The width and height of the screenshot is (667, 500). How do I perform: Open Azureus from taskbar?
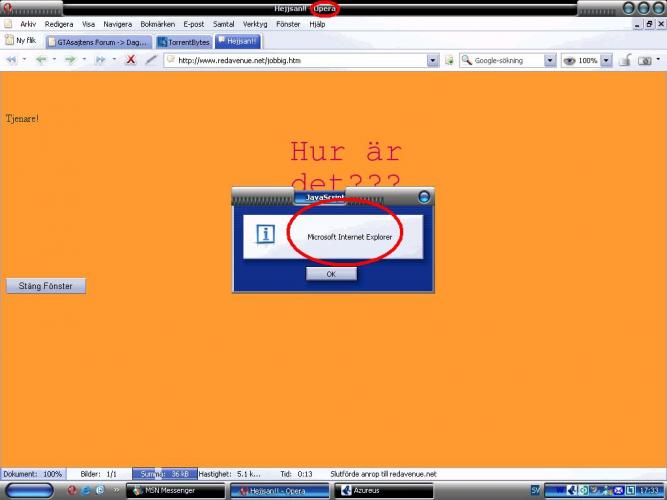384,491
